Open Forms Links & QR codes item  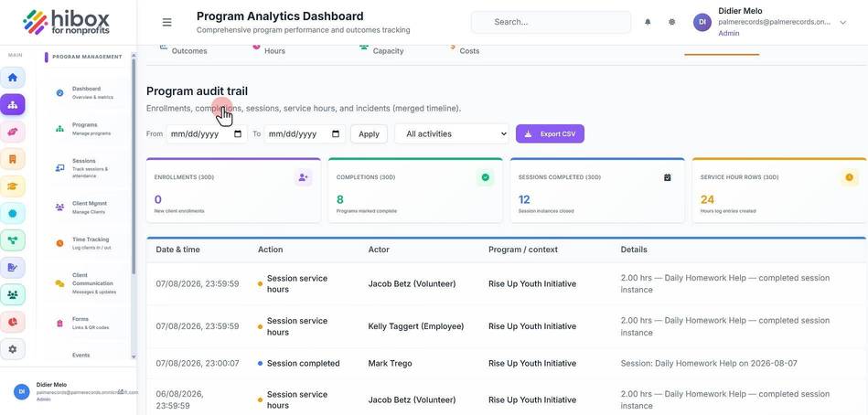coord(88,324)
